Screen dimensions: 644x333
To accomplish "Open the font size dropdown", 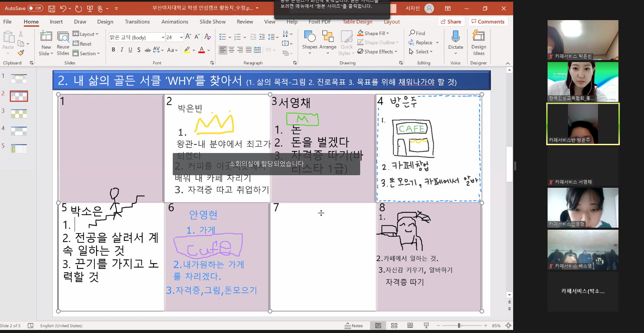I will tap(181, 37).
